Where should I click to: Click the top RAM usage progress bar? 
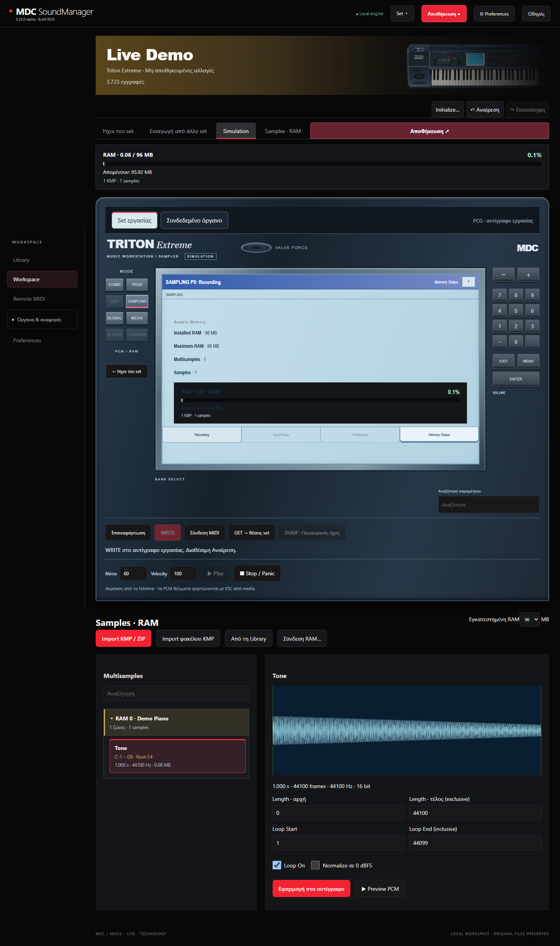322,164
